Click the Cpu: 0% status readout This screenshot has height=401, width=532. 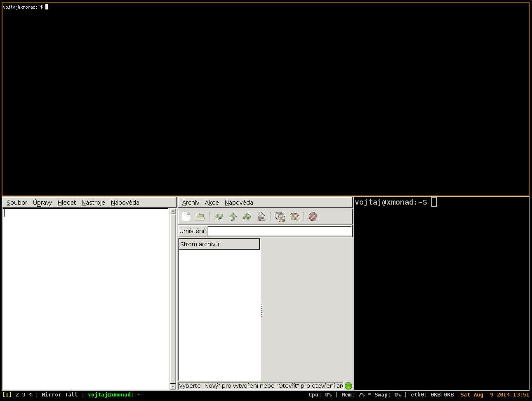(320, 395)
